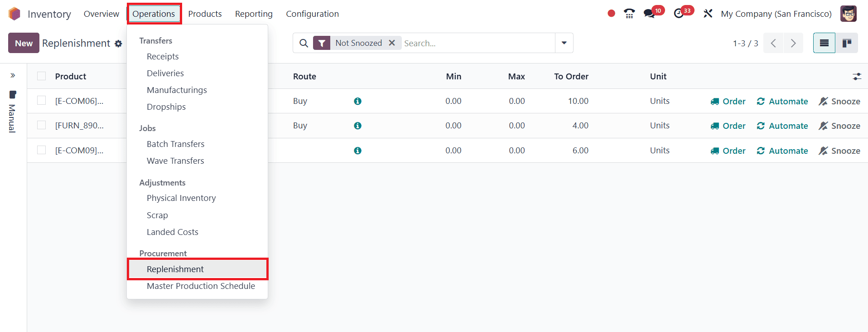Click info icon in E-COM06 row
The height and width of the screenshot is (332, 868).
[x=357, y=101]
